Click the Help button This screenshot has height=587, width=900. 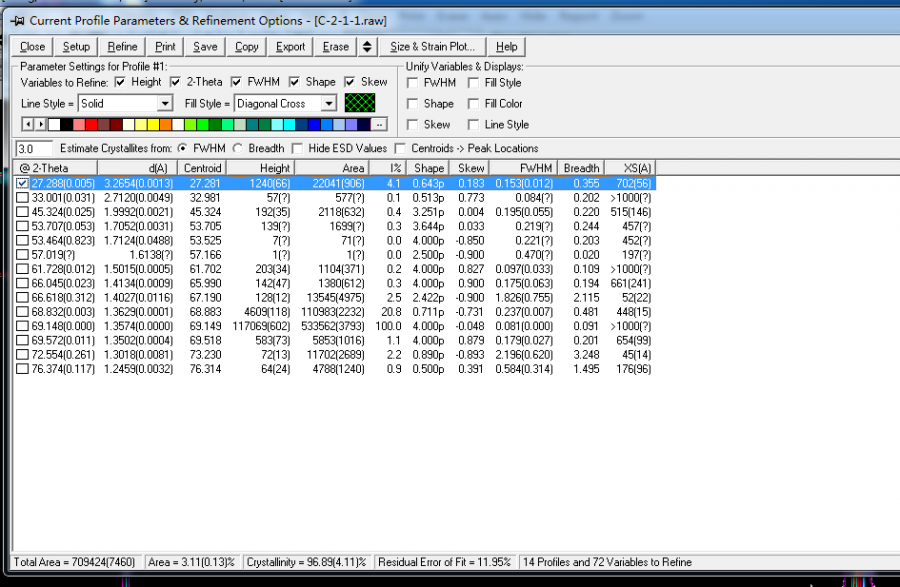506,47
